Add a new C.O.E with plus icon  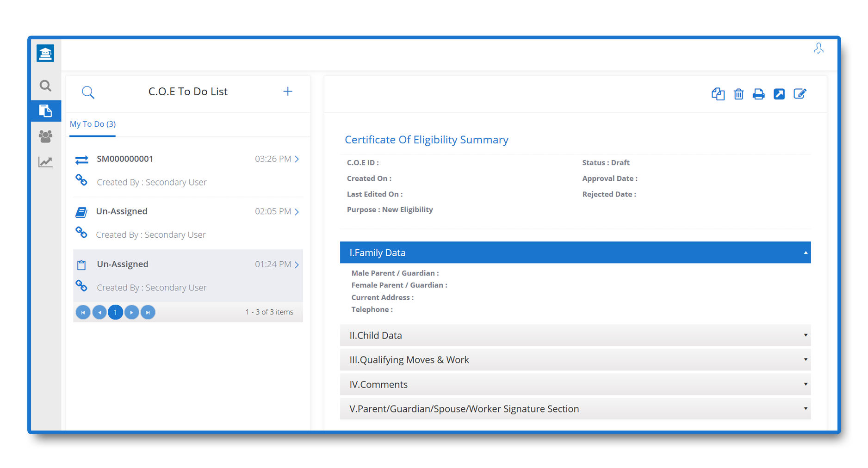pyautogui.click(x=288, y=91)
